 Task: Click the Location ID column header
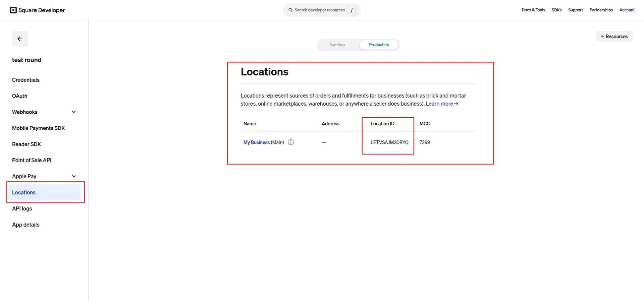click(x=382, y=124)
